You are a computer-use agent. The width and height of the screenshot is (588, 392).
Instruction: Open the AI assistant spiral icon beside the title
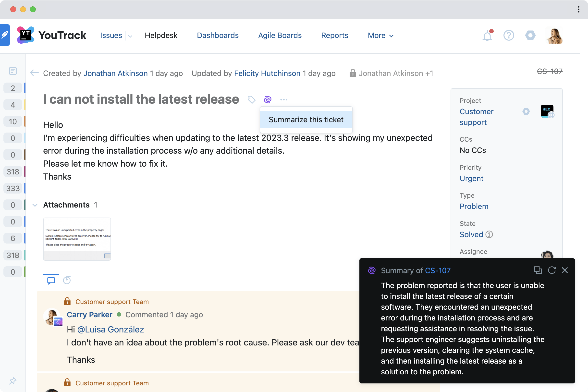(x=267, y=99)
